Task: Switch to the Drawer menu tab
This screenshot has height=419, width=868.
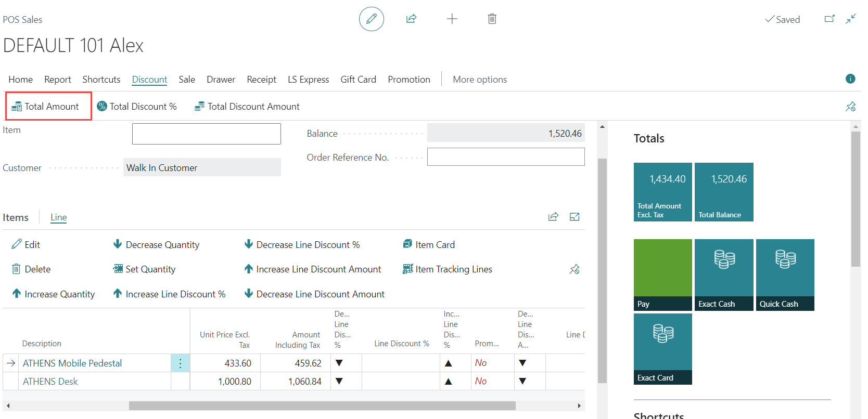Action: [x=221, y=80]
